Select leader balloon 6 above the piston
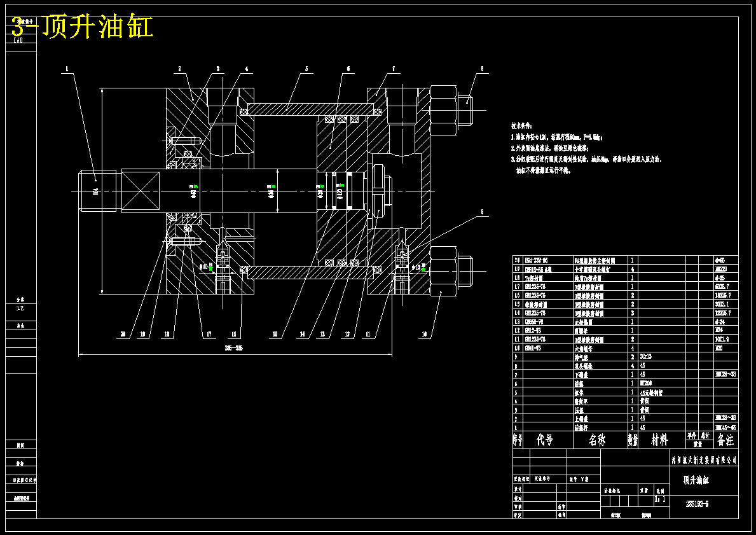This screenshot has width=756, height=535. [348, 69]
